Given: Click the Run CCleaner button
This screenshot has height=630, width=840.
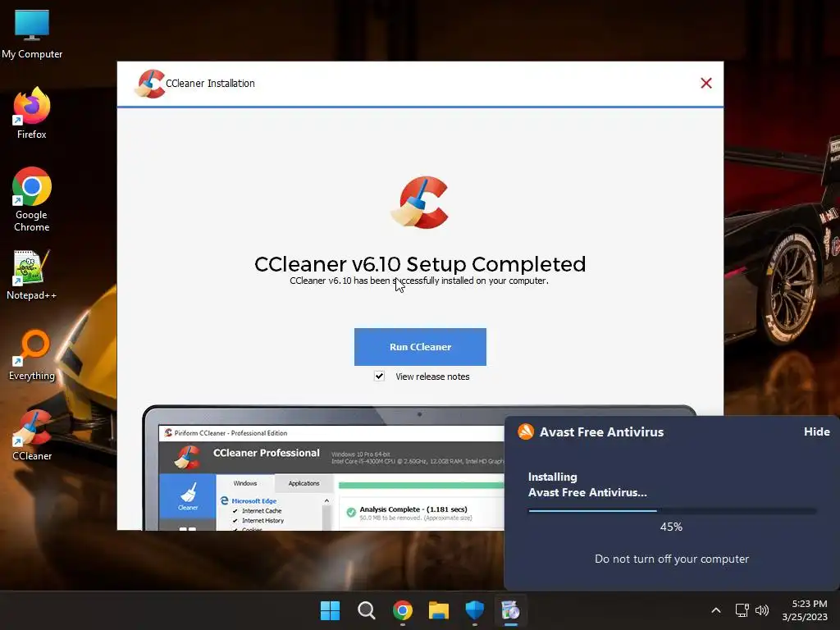Looking at the screenshot, I should pyautogui.click(x=420, y=347).
